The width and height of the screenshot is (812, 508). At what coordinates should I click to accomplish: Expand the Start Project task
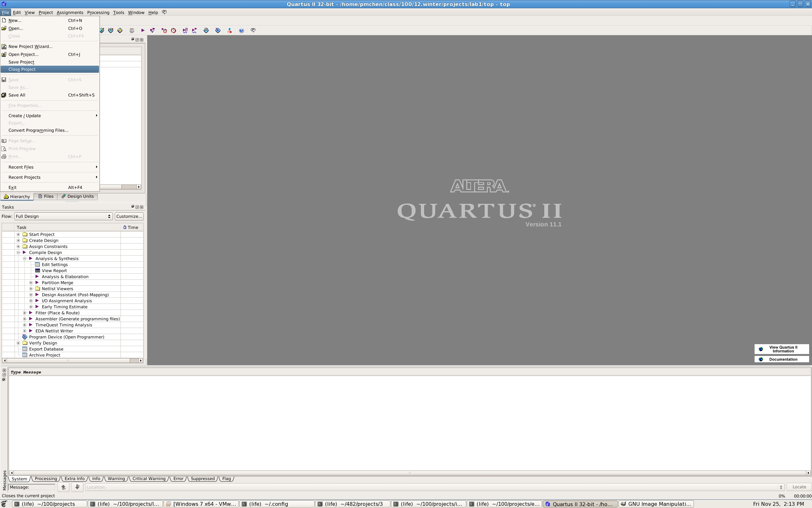point(18,234)
